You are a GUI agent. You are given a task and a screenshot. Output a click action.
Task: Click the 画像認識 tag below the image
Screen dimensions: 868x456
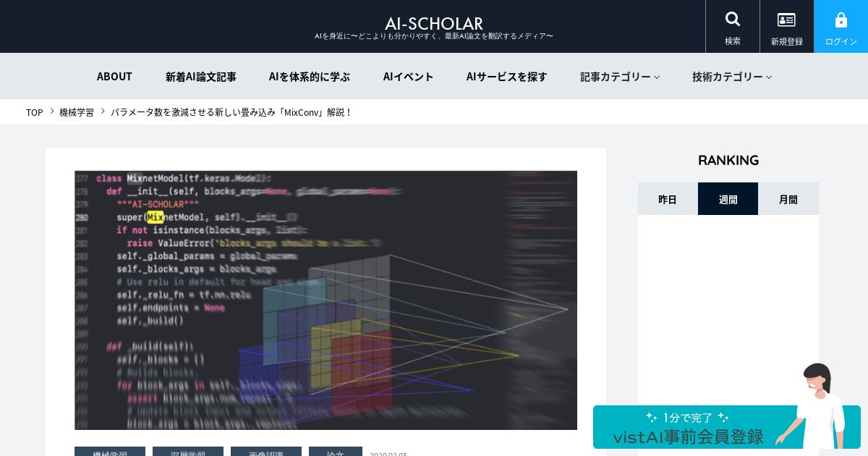pos(266,452)
